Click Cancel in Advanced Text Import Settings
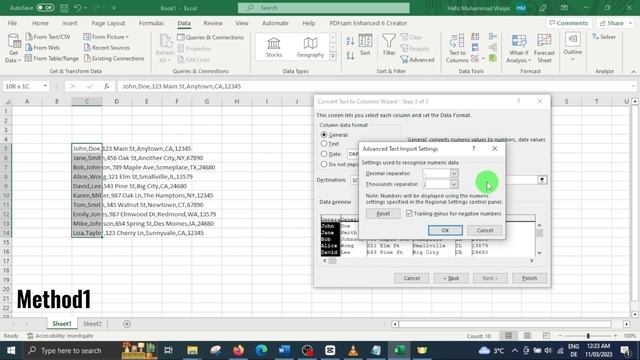This screenshot has width=640, height=360. [485, 230]
